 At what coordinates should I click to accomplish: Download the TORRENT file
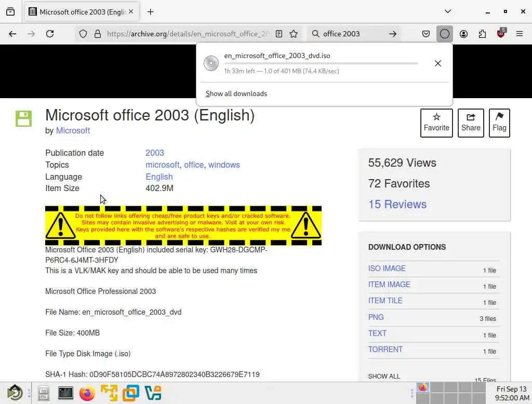385,349
